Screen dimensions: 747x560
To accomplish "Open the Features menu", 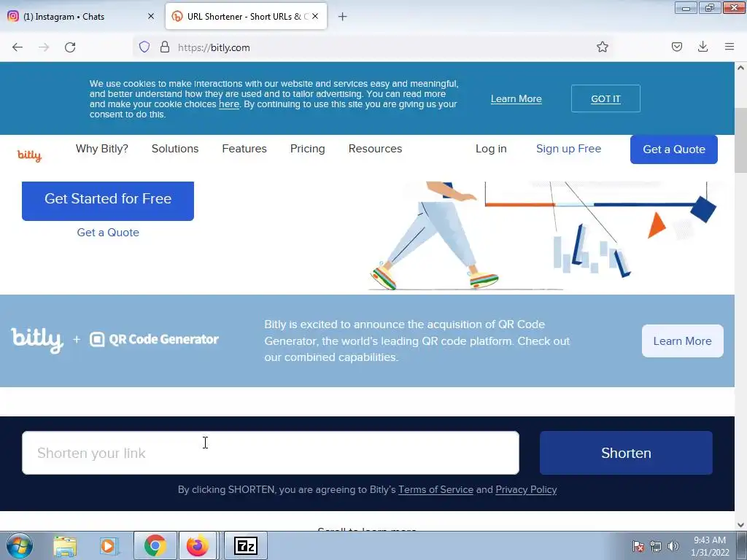I will (244, 149).
